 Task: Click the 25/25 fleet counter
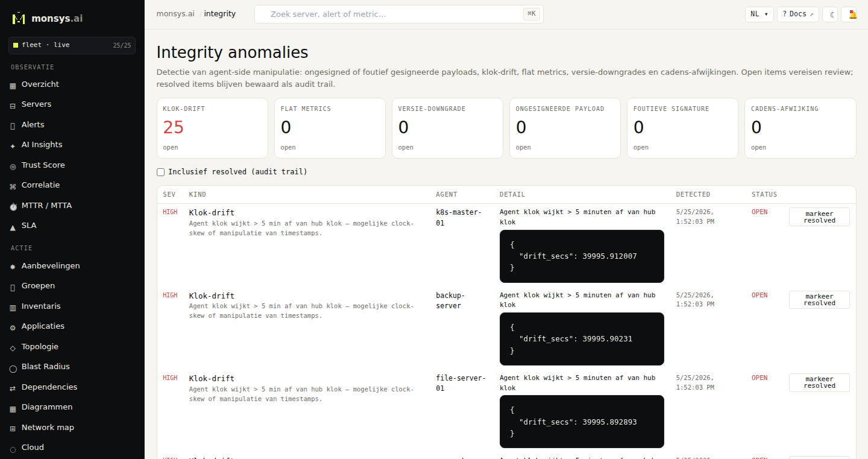point(122,45)
